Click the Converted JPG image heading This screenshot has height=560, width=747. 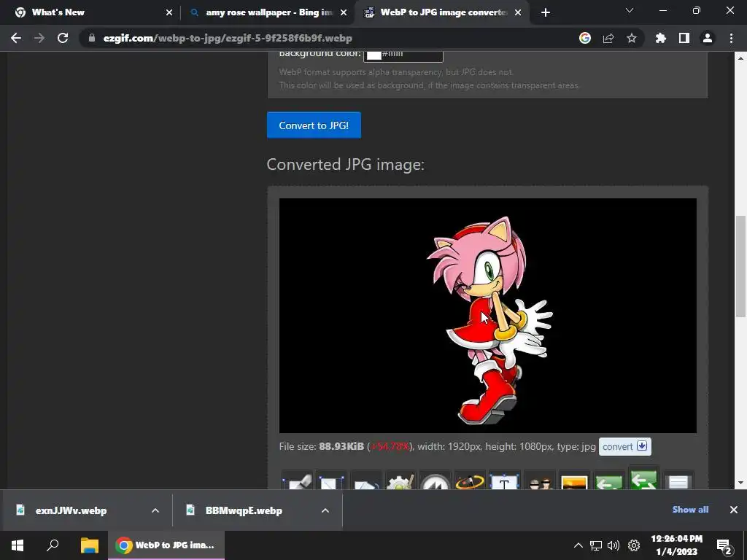click(345, 164)
